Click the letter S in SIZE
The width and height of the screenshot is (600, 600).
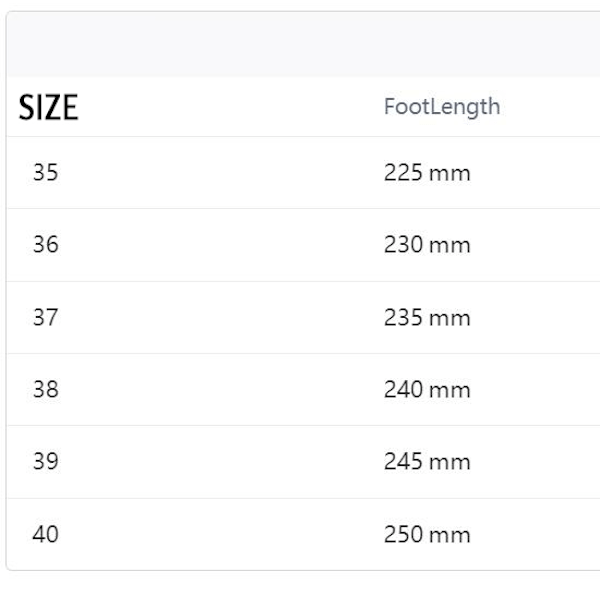pyautogui.click(x=26, y=108)
